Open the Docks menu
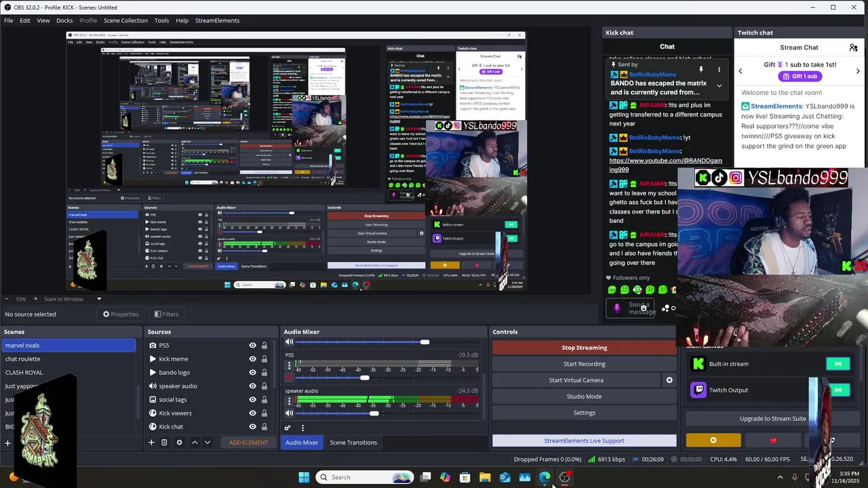 pos(64,20)
